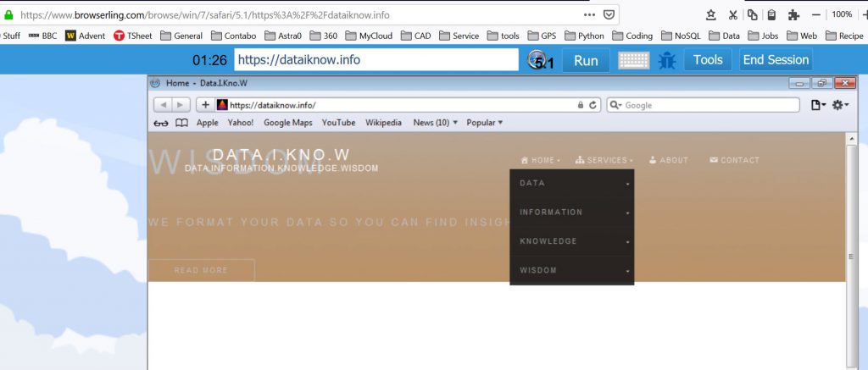Viewport: 868px width, 370px height.
Task: Select Wisdom from the dropdown menu
Action: coord(538,271)
